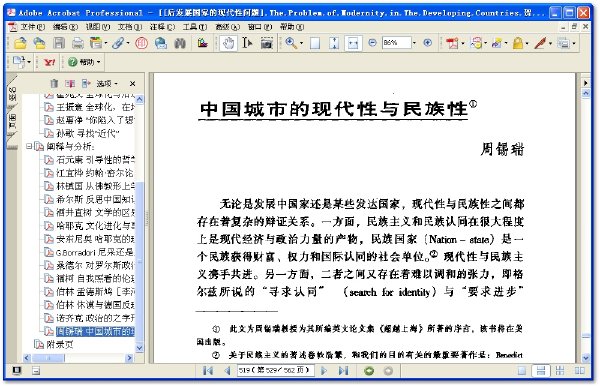Select the Snapshot camera tool

pyautogui.click(x=267, y=43)
